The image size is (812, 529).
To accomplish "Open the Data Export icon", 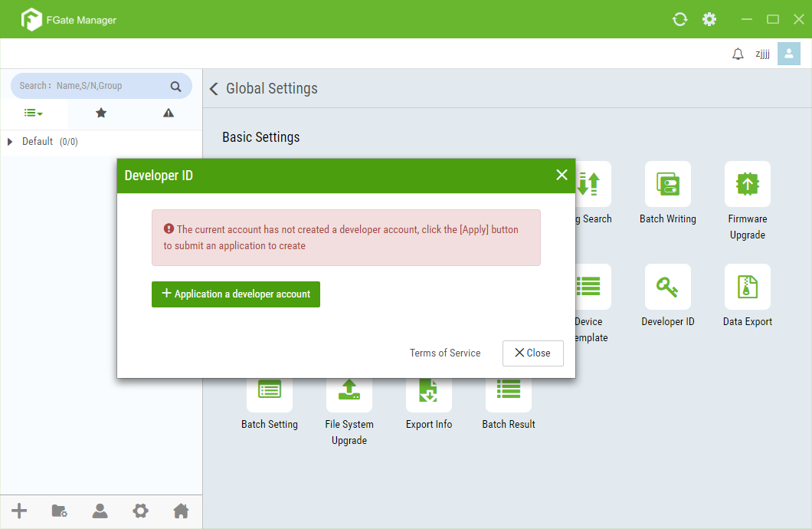I will [747, 287].
